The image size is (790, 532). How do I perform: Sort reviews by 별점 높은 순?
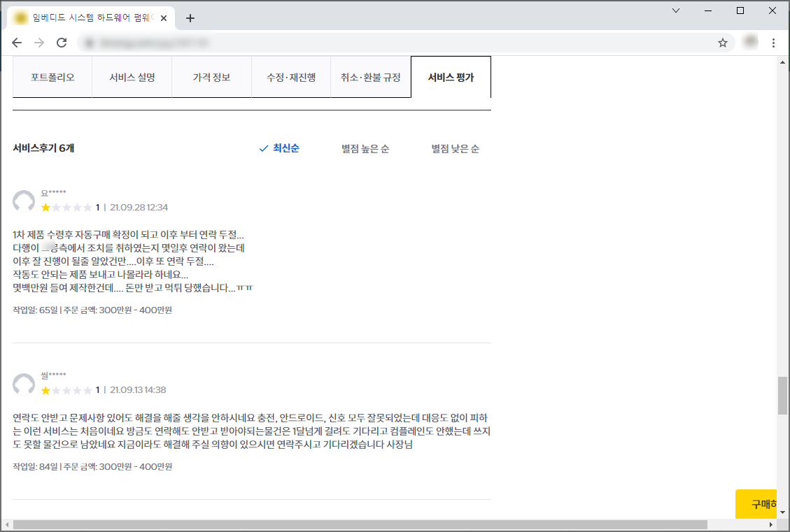click(x=365, y=149)
